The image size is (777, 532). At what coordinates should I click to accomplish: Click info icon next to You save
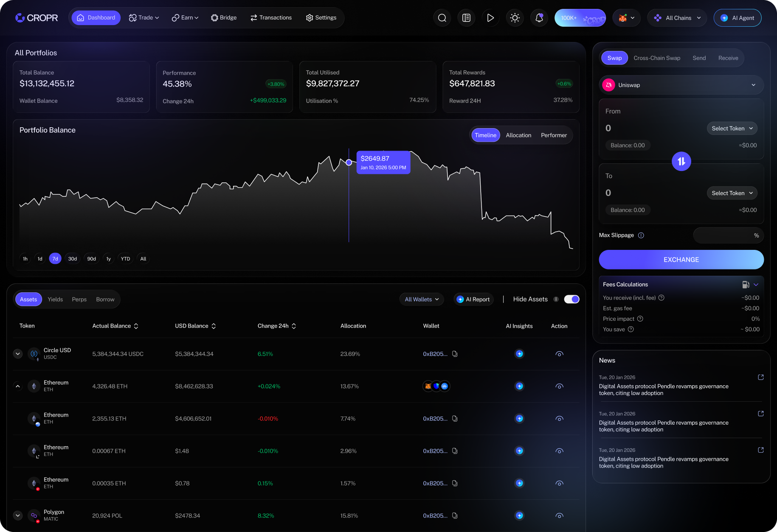point(631,329)
